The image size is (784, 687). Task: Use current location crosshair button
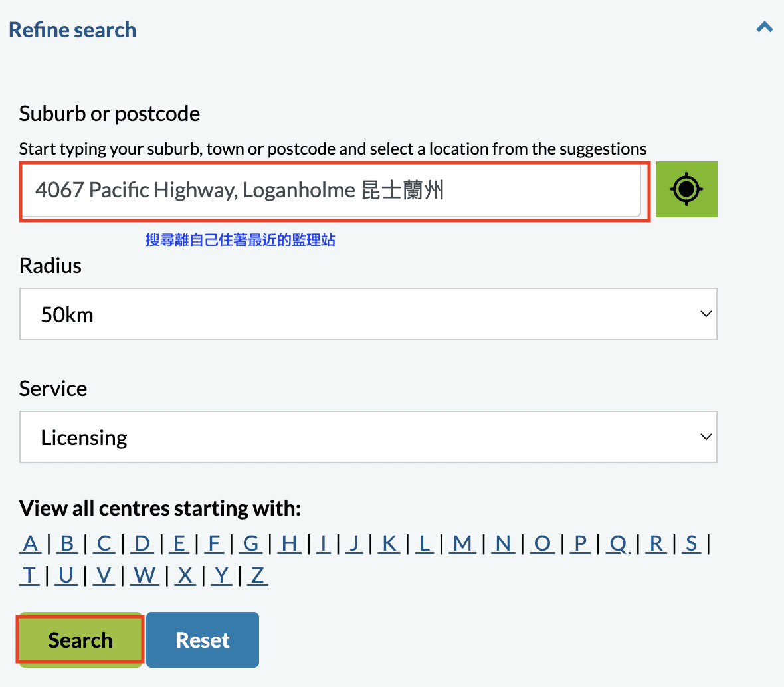[x=686, y=189]
